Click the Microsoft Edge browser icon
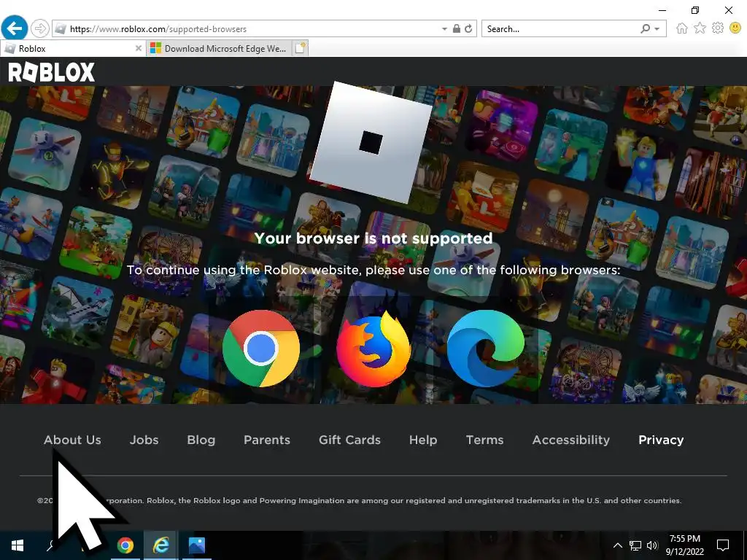This screenshot has width=747, height=560. coord(485,348)
